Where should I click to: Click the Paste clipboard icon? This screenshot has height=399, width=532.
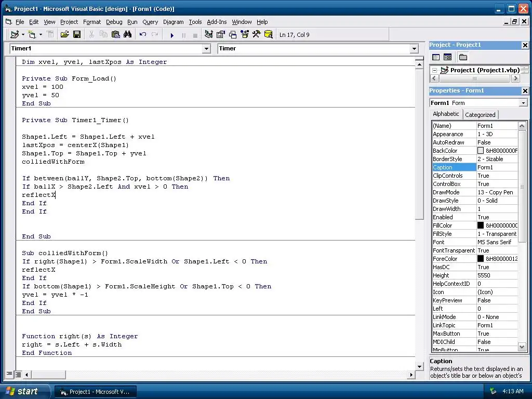(116, 34)
